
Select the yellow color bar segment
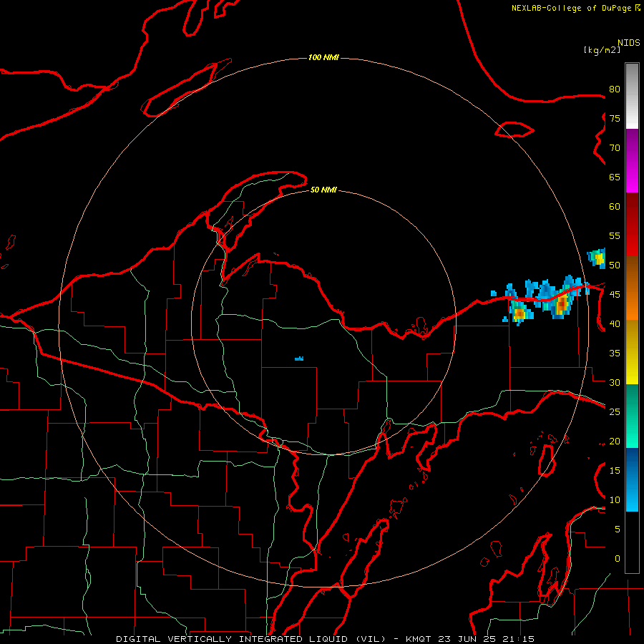coord(632,352)
